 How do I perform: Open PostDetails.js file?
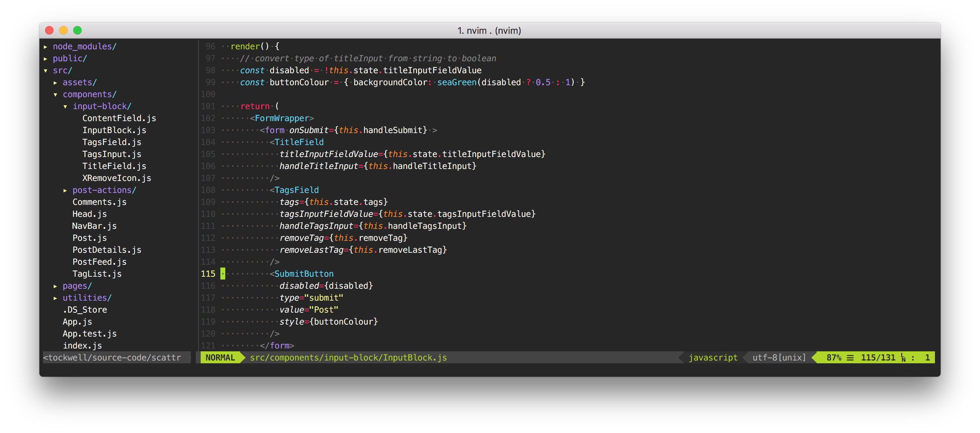(107, 250)
